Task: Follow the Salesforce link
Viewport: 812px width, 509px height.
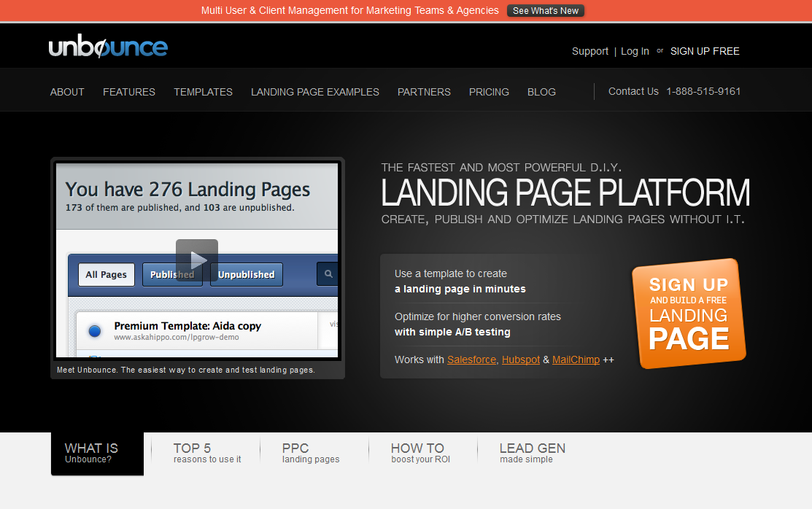Action: point(472,360)
